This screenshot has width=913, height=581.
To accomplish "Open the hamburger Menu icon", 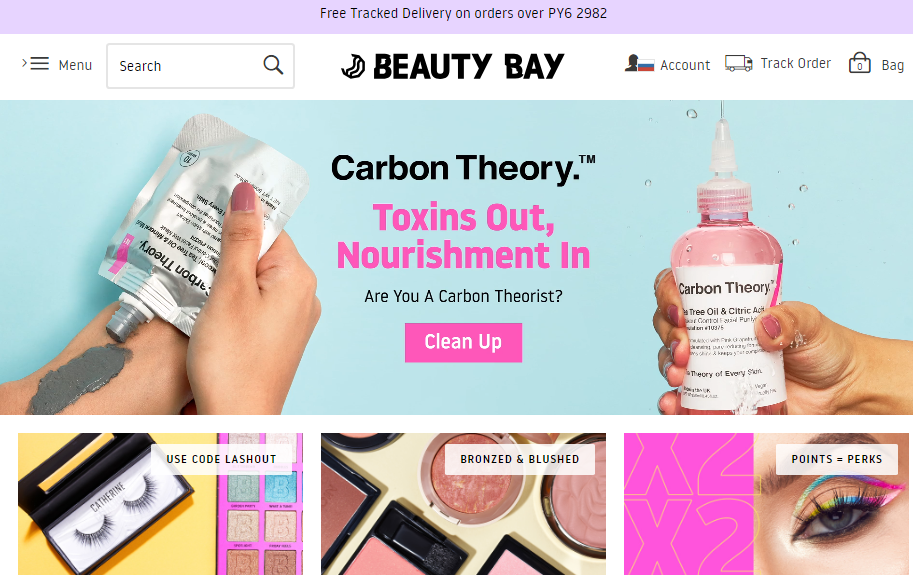I will tap(40, 63).
